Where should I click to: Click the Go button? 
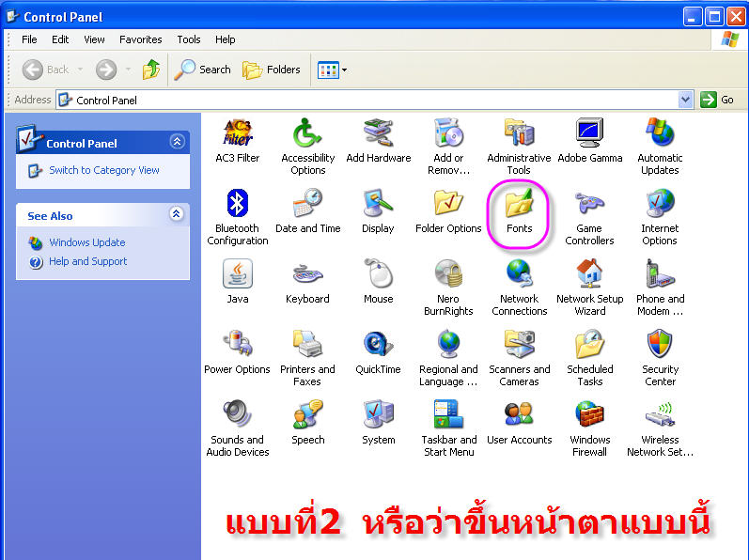click(717, 100)
